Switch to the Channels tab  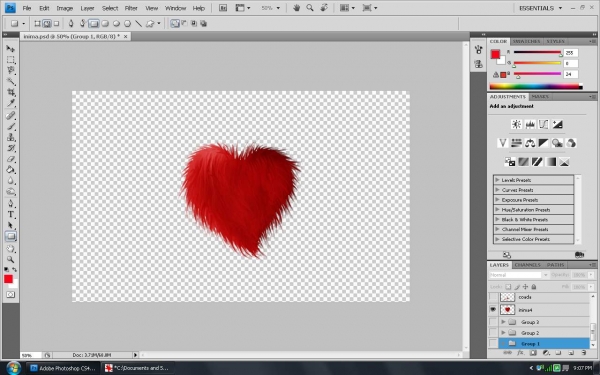[527, 265]
